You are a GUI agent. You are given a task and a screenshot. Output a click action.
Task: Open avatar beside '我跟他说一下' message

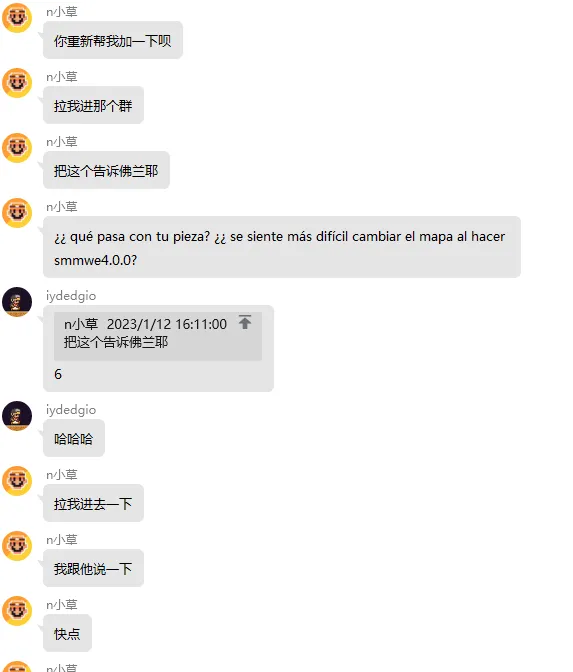click(x=17, y=546)
